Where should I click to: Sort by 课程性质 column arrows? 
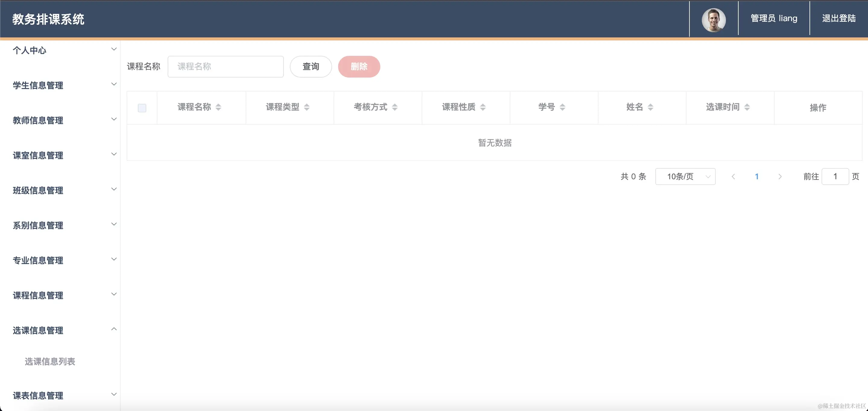pos(483,107)
